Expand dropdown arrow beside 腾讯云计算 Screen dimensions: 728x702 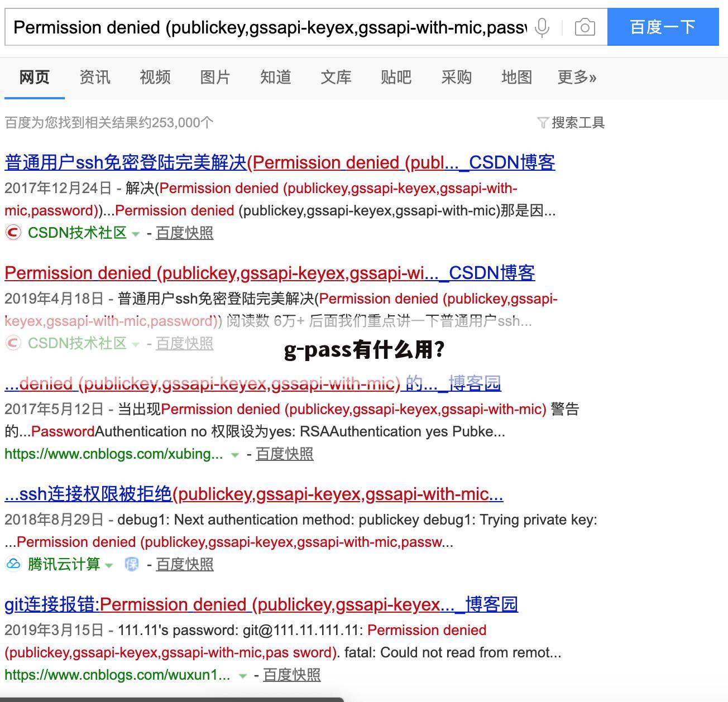tap(109, 565)
